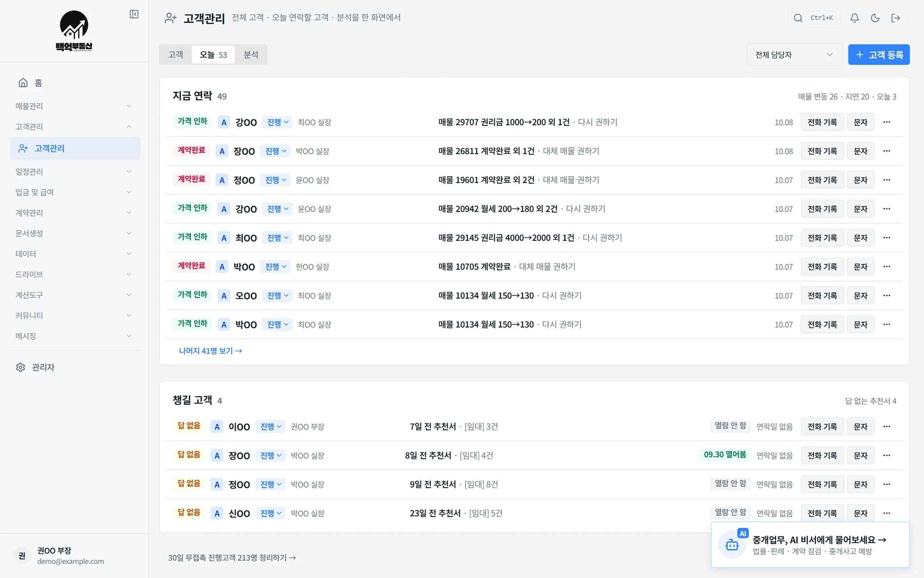Click 매물 20942 월세 200→180 외 2건 text
The image size is (924, 578).
498,209
